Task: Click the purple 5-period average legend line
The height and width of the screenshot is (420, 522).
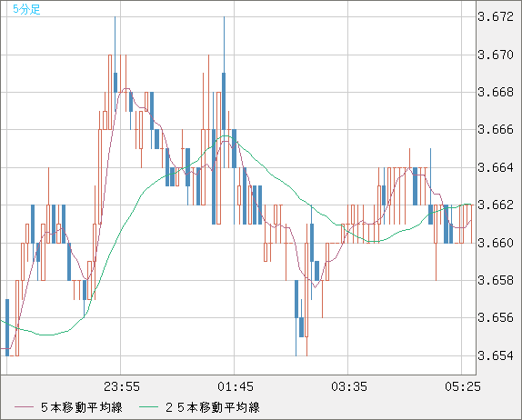Action: click(24, 407)
